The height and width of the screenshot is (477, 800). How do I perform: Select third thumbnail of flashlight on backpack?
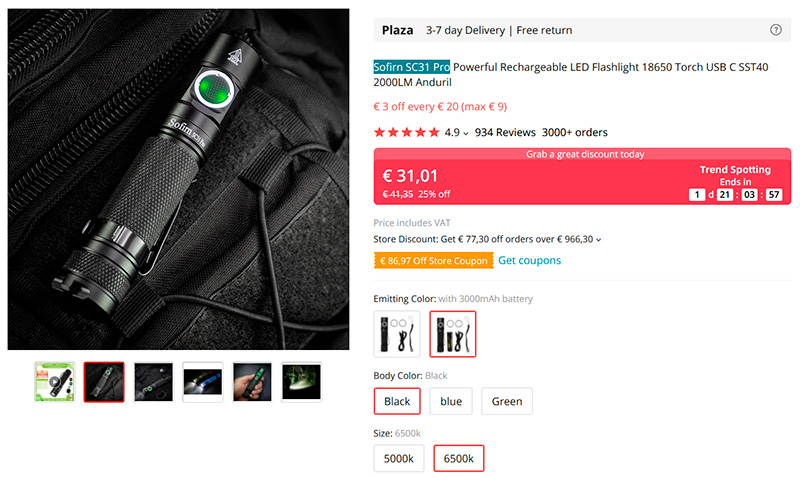153,382
